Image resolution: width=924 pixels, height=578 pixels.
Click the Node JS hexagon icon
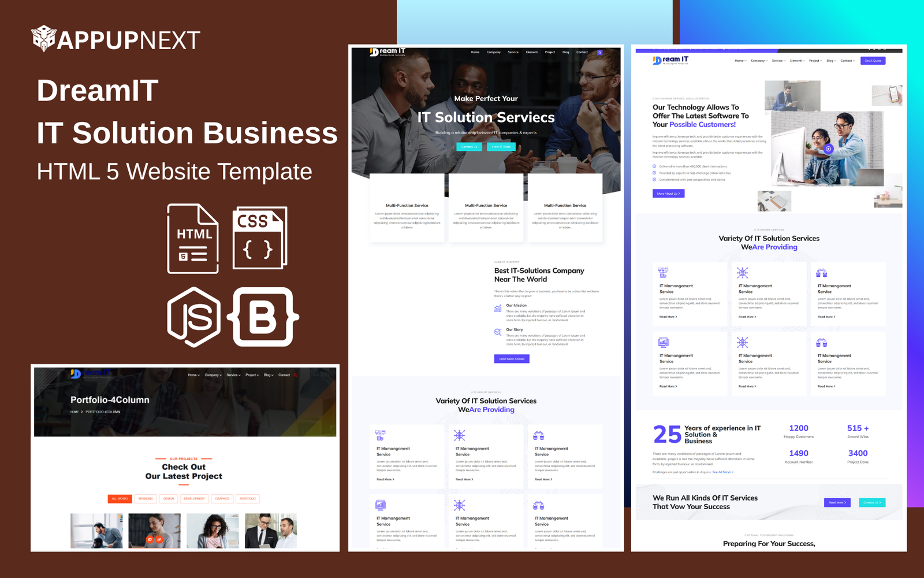tap(194, 317)
